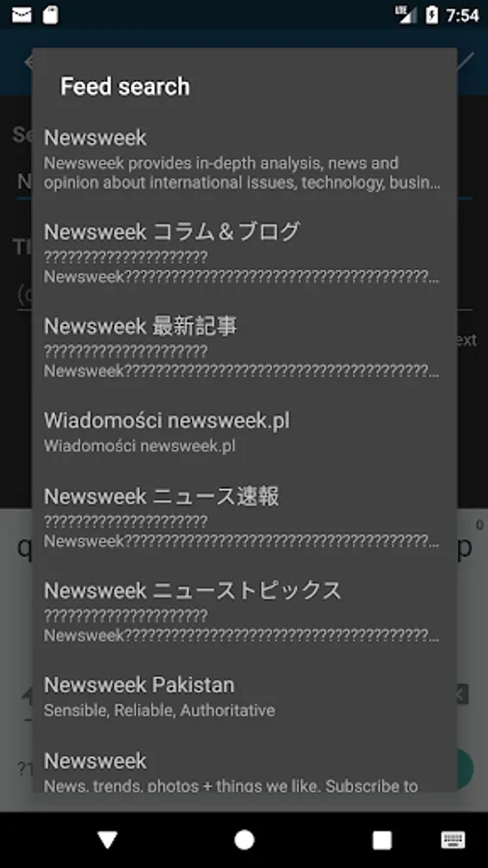Open the keyboard switcher icon
This screenshot has height=868, width=488.
[452, 840]
